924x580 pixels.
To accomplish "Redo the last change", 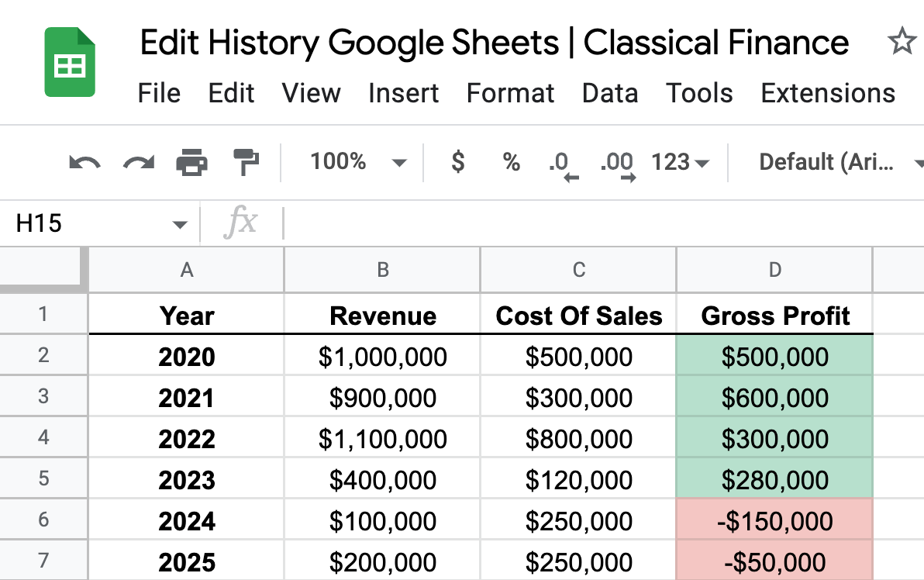I will [x=137, y=162].
